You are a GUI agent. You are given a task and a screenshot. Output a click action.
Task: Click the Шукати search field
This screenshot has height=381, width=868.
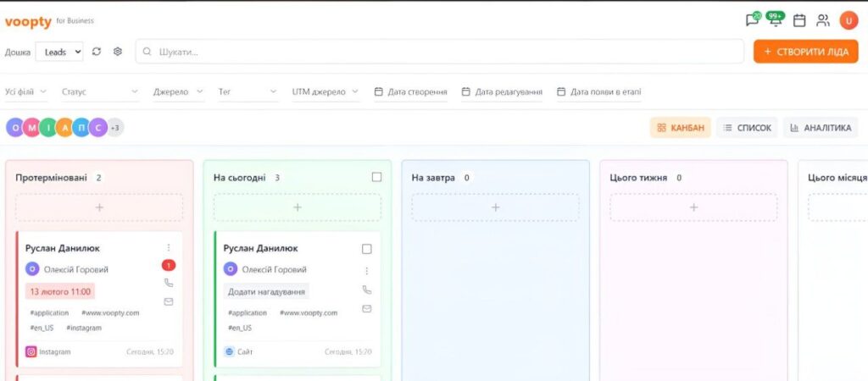tap(441, 52)
